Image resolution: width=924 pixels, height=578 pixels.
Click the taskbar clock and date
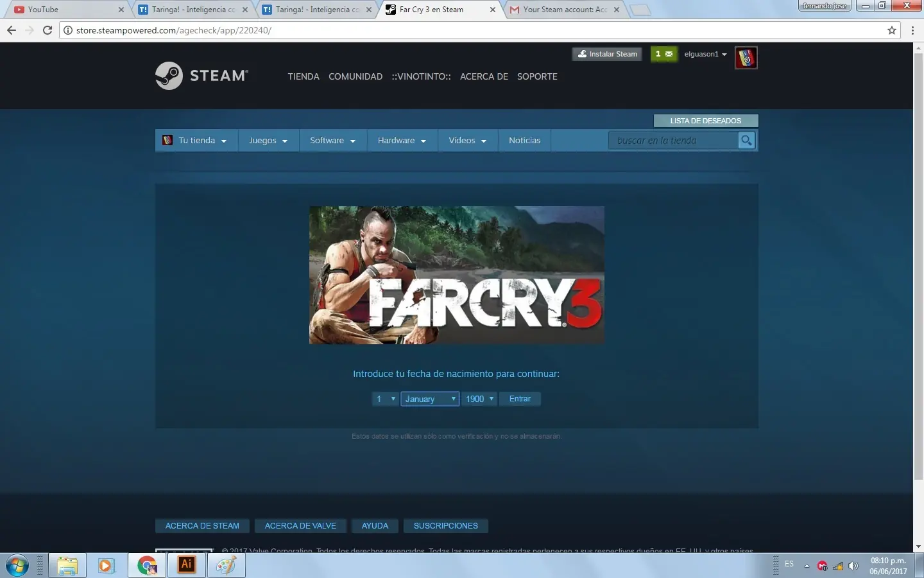click(x=888, y=566)
